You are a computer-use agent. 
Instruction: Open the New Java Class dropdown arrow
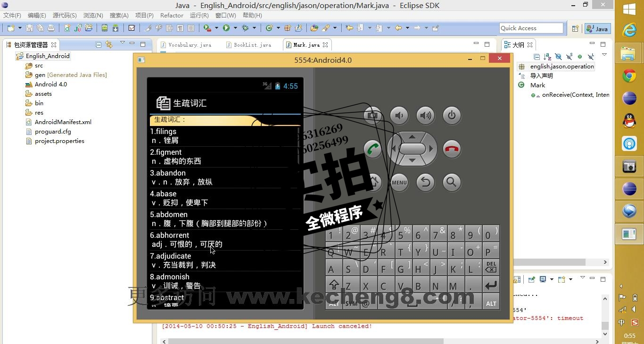click(278, 28)
